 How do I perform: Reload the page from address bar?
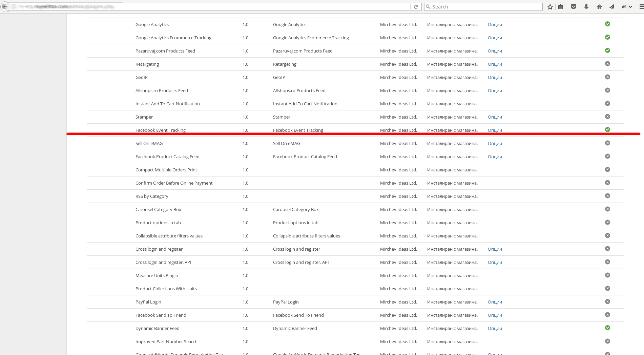pyautogui.click(x=416, y=7)
